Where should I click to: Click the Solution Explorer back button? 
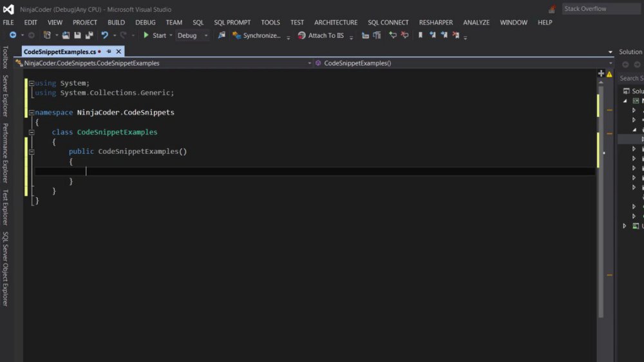coord(625,64)
